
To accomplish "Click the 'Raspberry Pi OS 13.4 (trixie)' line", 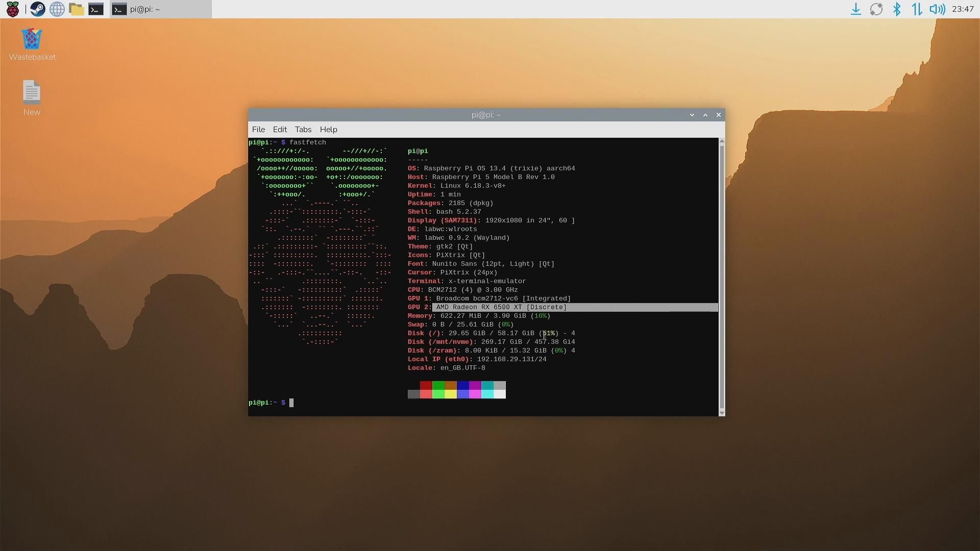I will [491, 168].
